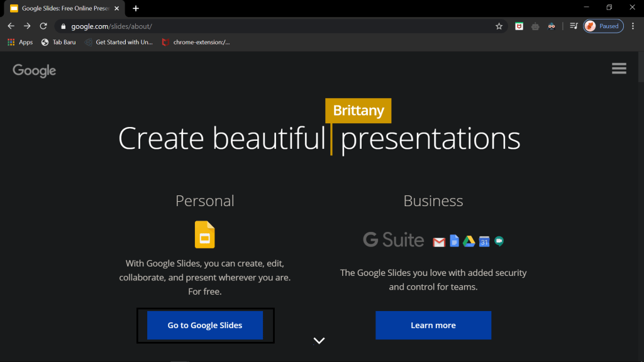644x362 pixels.
Task: Open the Apps bookmark shortcut
Action: tap(20, 42)
